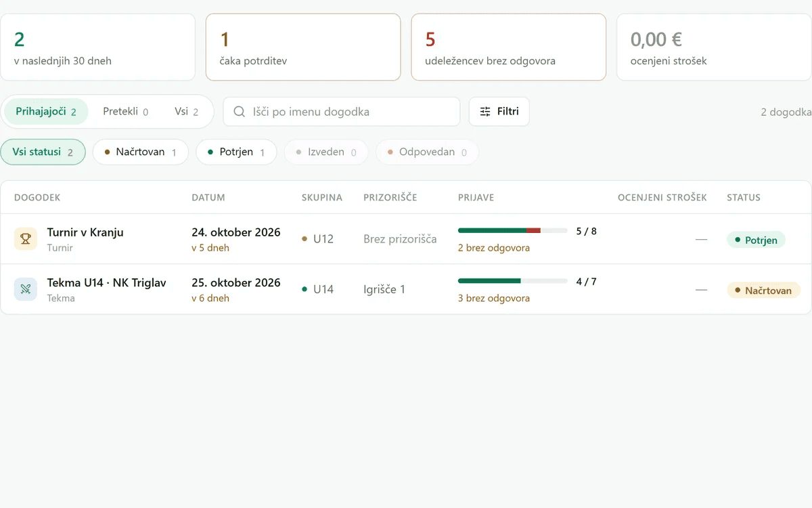Sort by the Prizorišče column header
Viewport: 812px width, 508px height.
coord(390,198)
